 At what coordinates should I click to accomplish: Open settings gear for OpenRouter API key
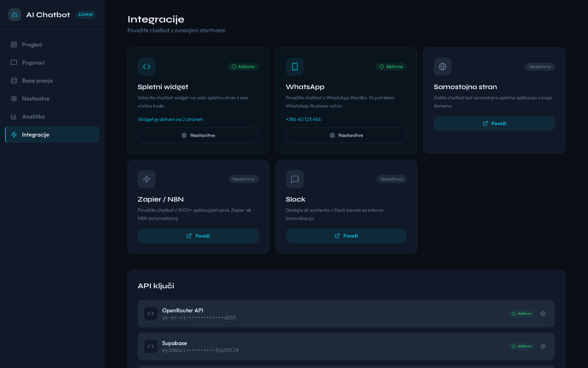pyautogui.click(x=543, y=314)
